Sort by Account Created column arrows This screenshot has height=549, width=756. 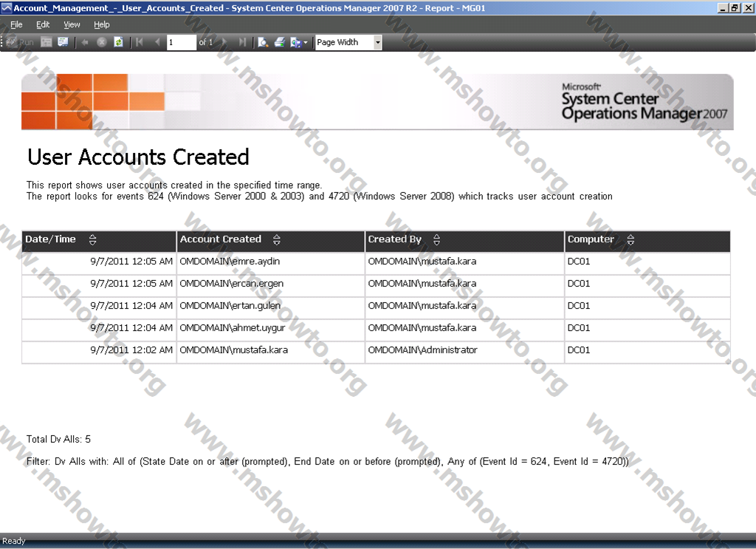(276, 239)
